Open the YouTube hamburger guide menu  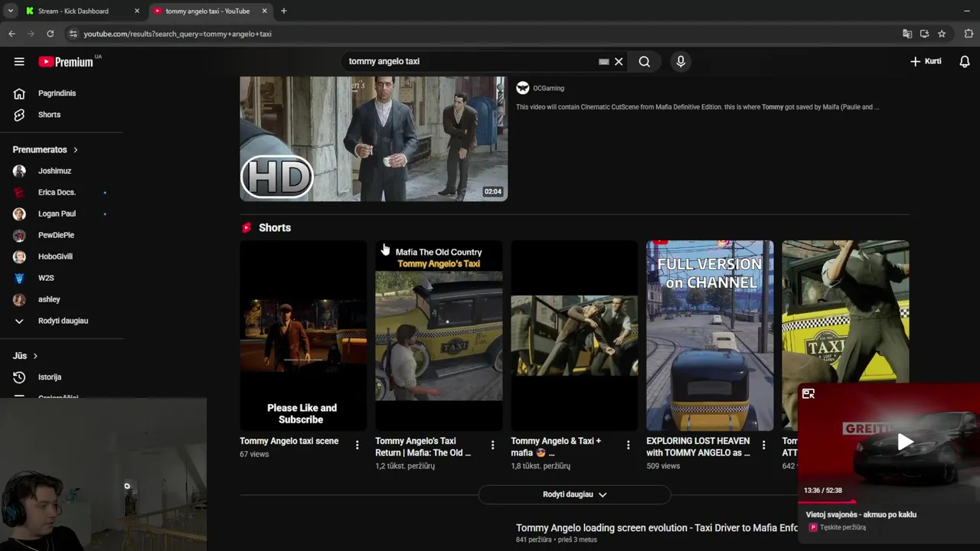pos(19,61)
